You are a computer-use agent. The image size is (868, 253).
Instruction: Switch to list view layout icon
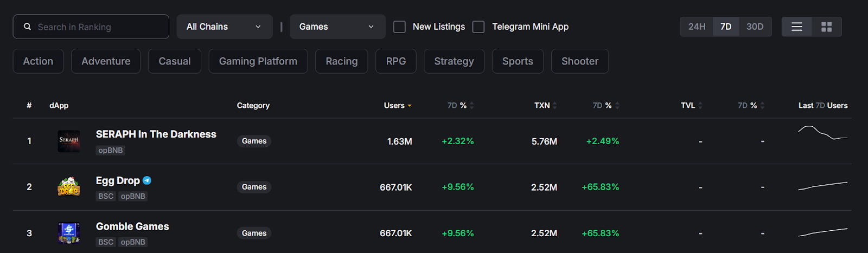tap(796, 27)
